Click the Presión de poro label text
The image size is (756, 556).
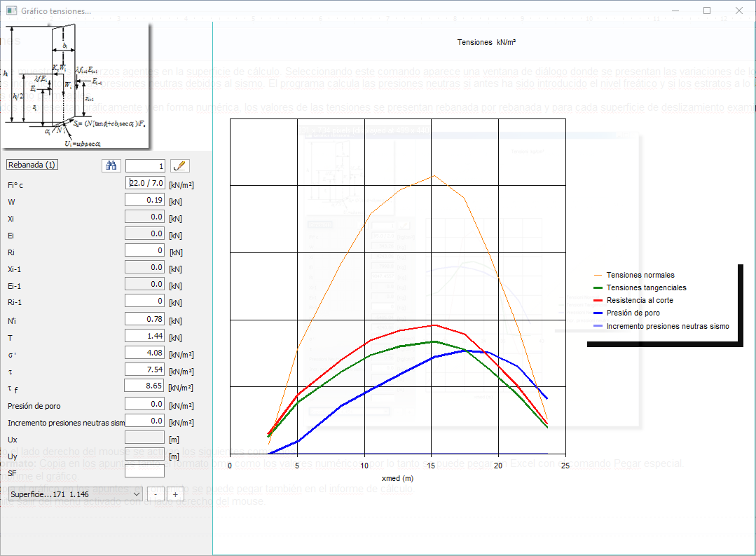[34, 406]
